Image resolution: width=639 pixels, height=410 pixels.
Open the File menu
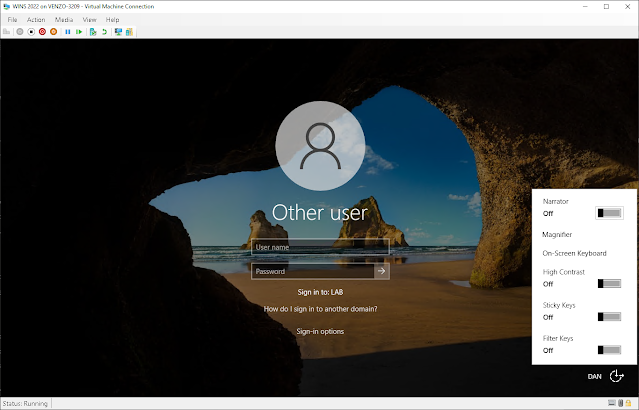pyautogui.click(x=12, y=20)
